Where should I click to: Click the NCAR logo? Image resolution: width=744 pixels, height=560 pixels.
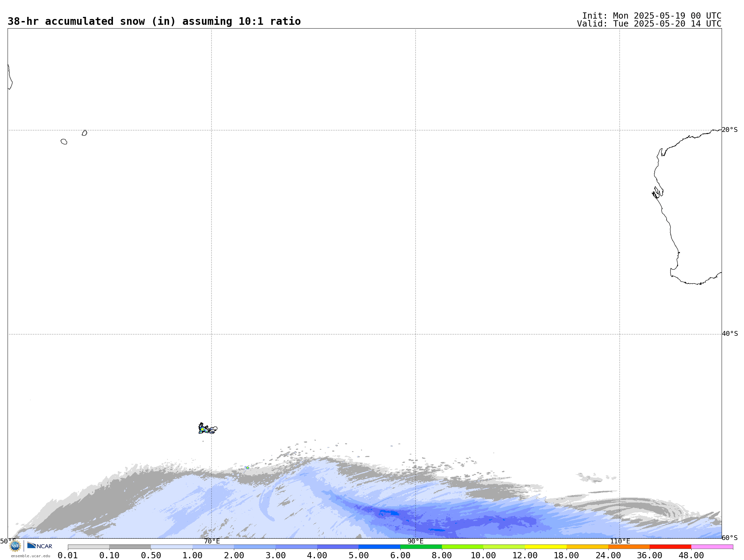40,546
